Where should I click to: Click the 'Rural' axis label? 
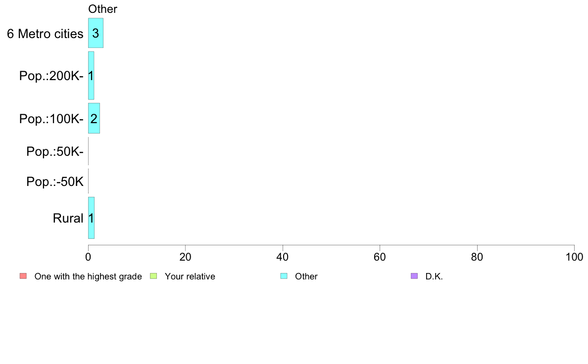coord(68,218)
